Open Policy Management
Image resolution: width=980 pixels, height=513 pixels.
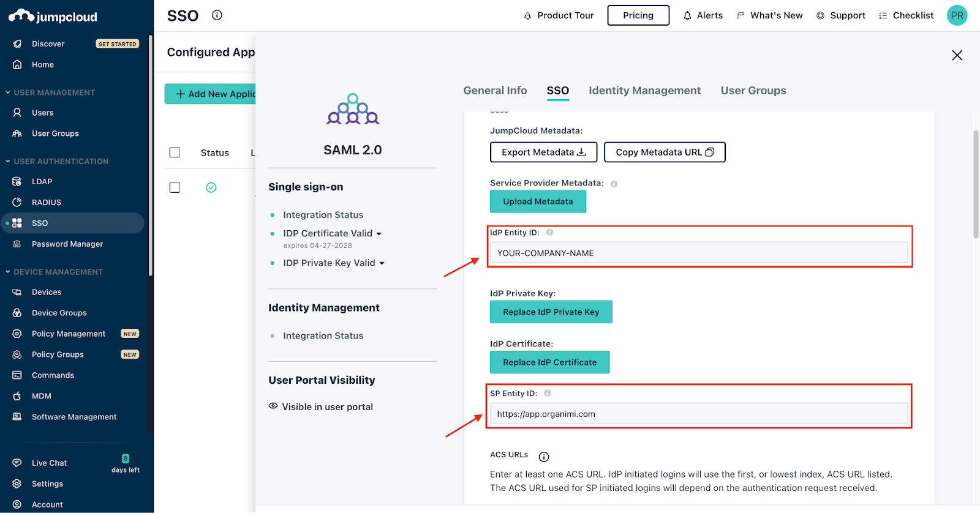click(69, 334)
